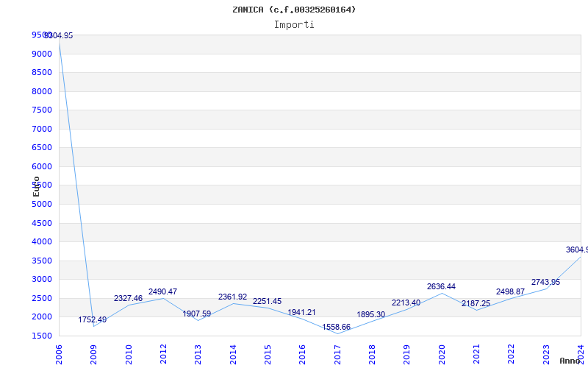Click the 7000 y-axis value

tap(42, 129)
